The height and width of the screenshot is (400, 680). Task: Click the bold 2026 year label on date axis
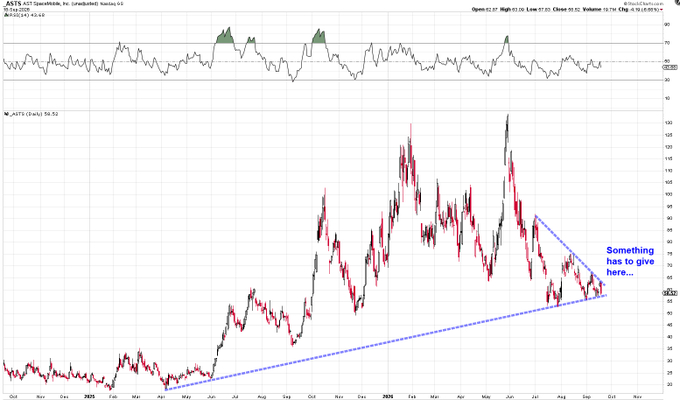388,397
